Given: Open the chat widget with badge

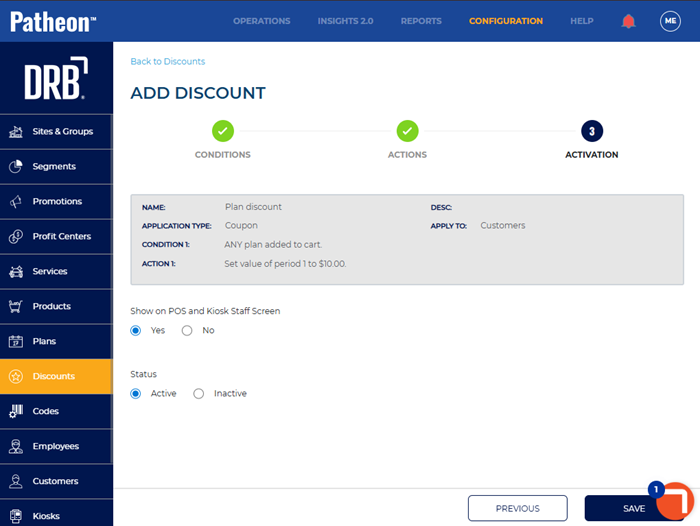Looking at the screenshot, I should [676, 500].
